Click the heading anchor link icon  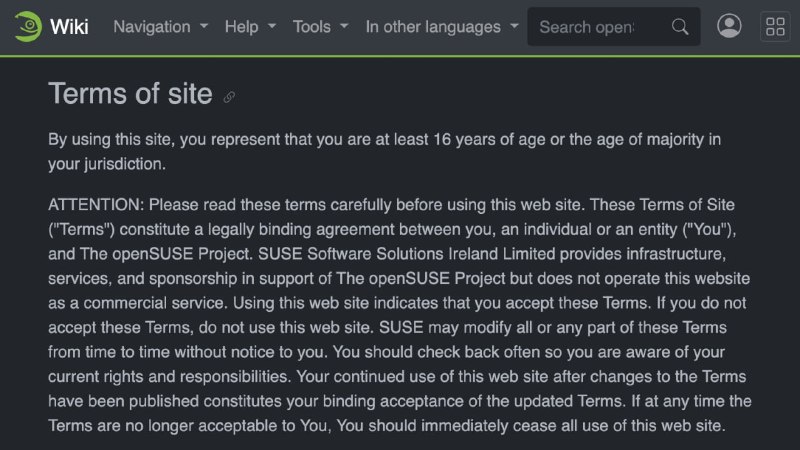click(x=229, y=97)
